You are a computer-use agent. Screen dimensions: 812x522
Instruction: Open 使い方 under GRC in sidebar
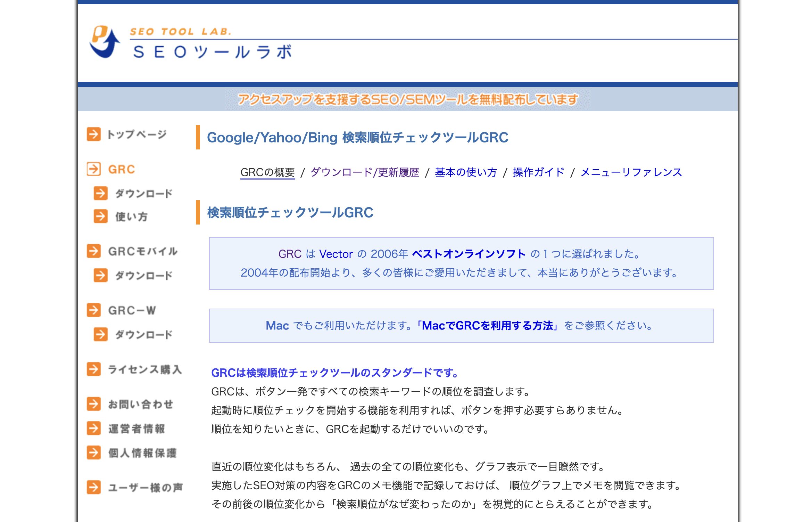click(x=132, y=216)
